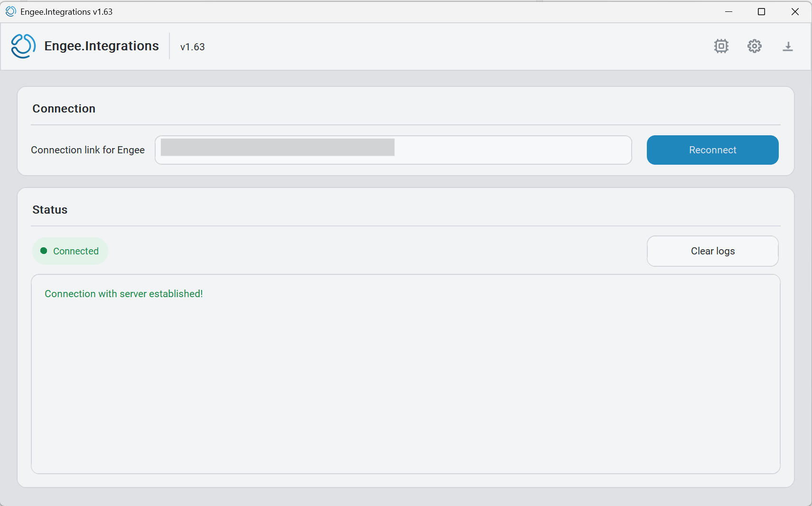This screenshot has width=812, height=506.
Task: Click the Status section heading
Action: pyautogui.click(x=50, y=210)
